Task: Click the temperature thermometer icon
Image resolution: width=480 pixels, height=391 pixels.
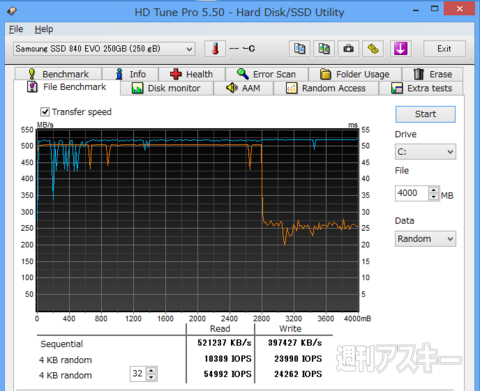Action: [x=215, y=49]
